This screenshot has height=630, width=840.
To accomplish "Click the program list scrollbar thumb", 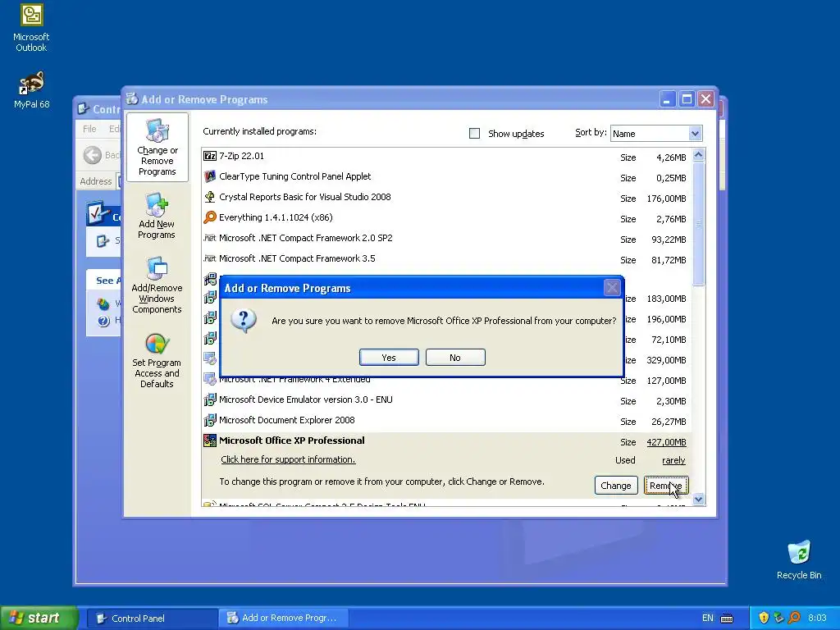I will coord(699,224).
